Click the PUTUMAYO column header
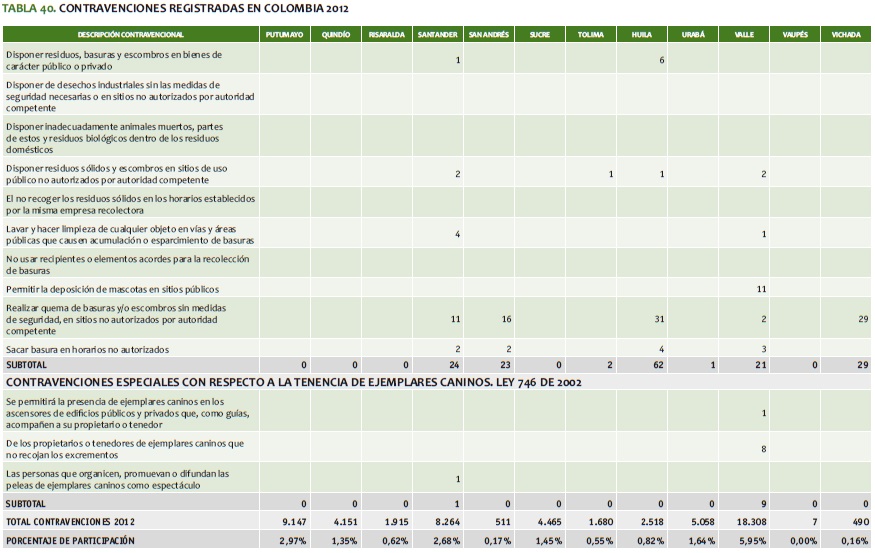Viewport: 875px width, 553px height. [x=283, y=34]
